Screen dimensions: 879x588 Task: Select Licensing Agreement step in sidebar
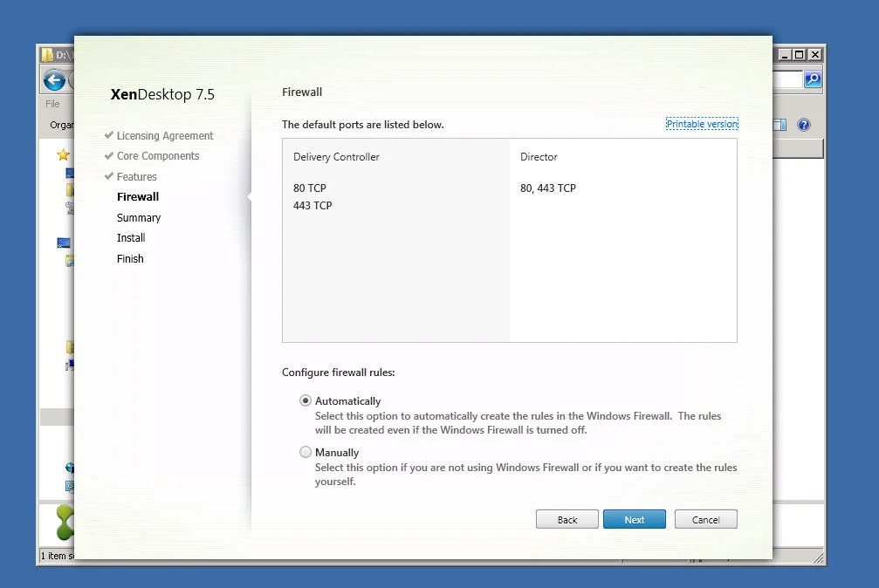coord(165,135)
